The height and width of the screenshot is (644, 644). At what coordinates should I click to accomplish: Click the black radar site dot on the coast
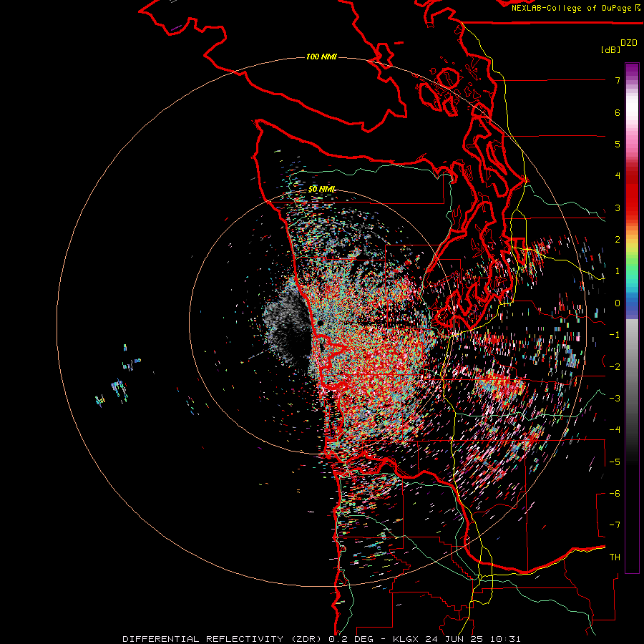(x=320, y=323)
